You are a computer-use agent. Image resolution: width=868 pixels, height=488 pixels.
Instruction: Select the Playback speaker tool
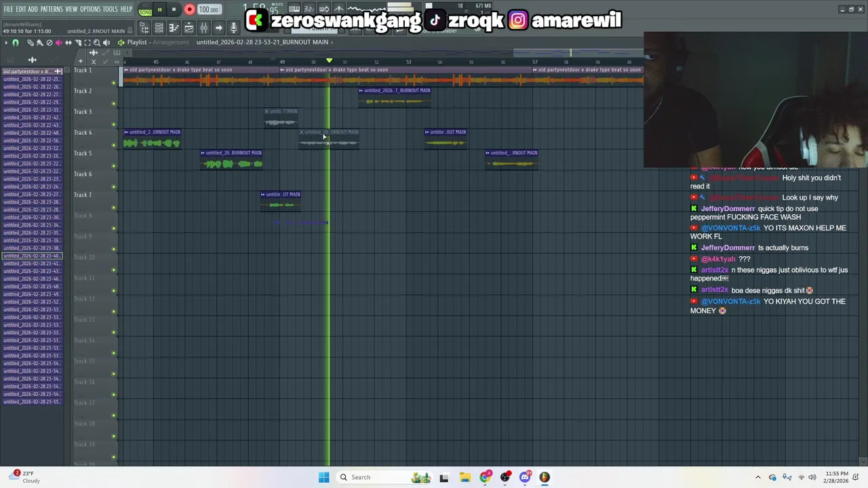pos(106,43)
